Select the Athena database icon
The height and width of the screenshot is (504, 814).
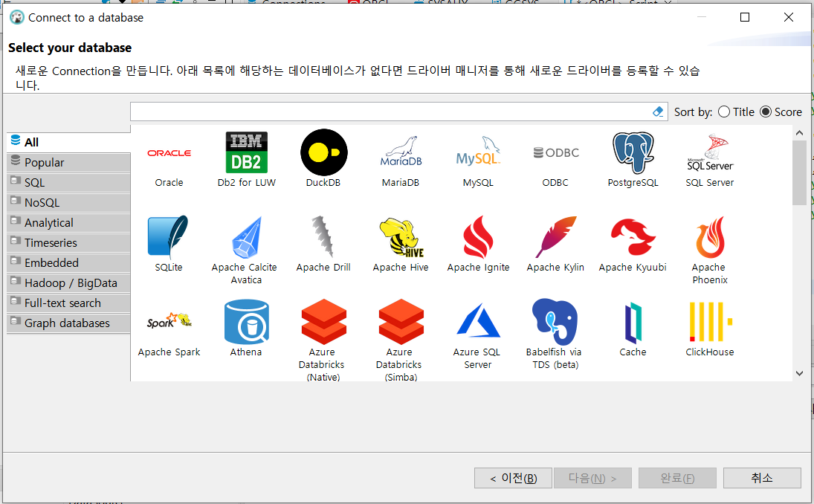[247, 321]
